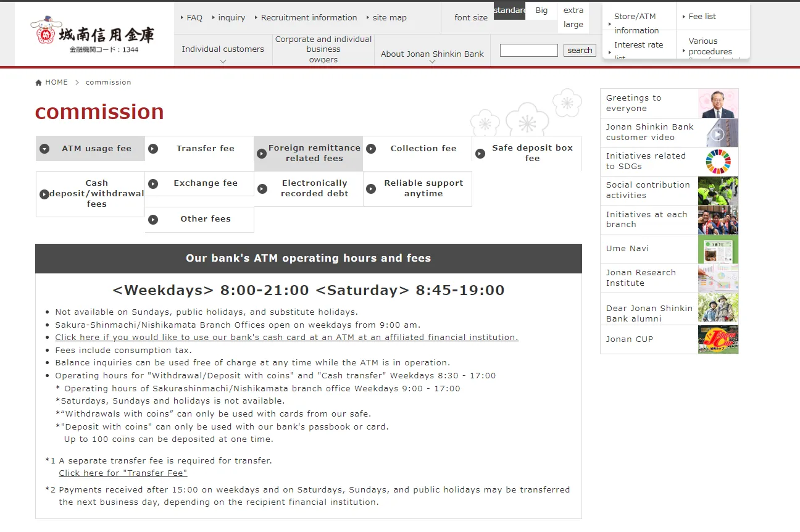Set font size to extra large
The height and width of the screenshot is (532, 800).
(573, 18)
